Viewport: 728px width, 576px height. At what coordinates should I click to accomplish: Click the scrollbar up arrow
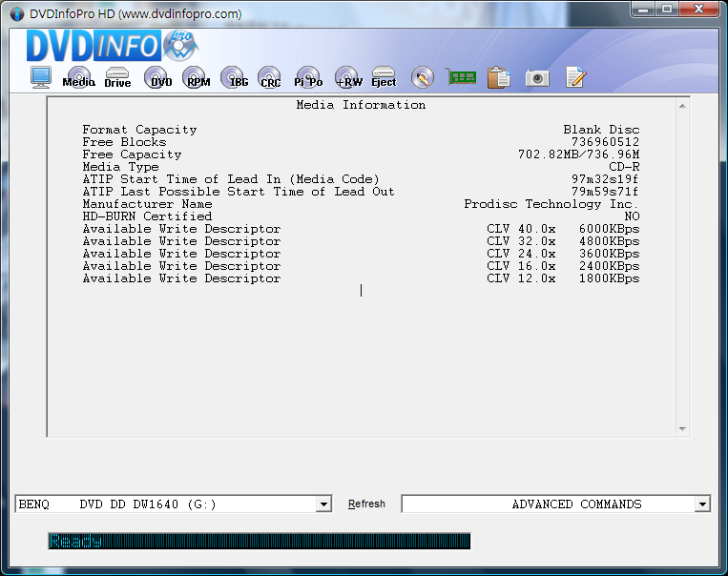pyautogui.click(x=682, y=106)
